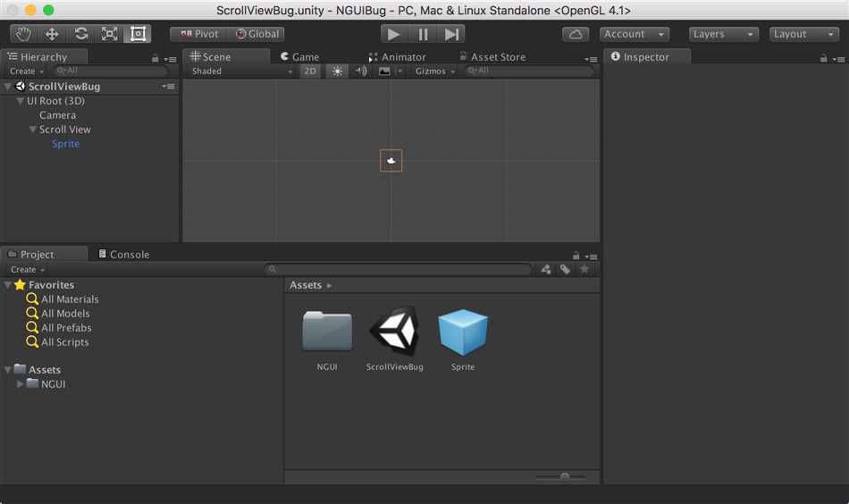The width and height of the screenshot is (849, 504).
Task: Select the Project tab
Action: (x=45, y=254)
